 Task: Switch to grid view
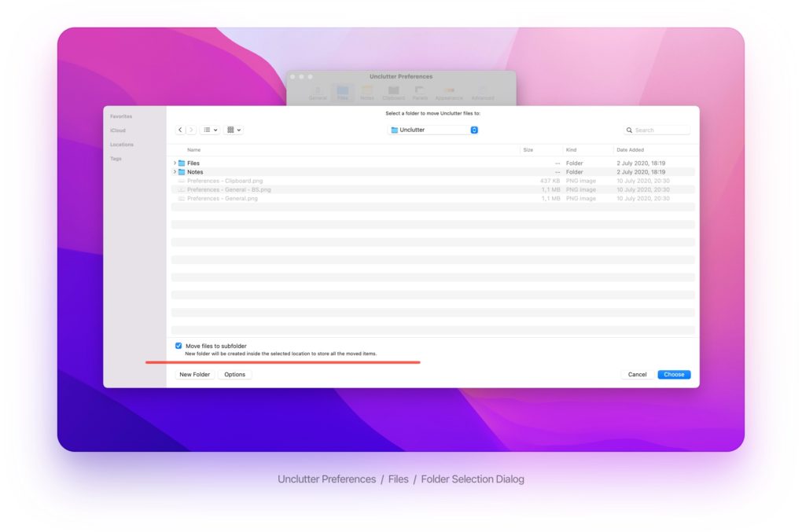coord(229,130)
